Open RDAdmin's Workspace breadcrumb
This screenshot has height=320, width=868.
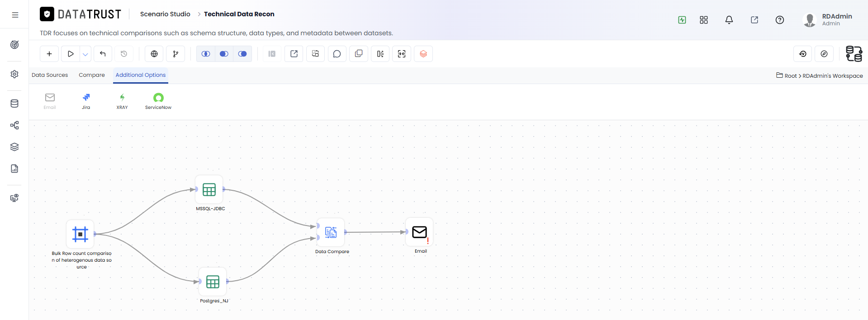[833, 75]
